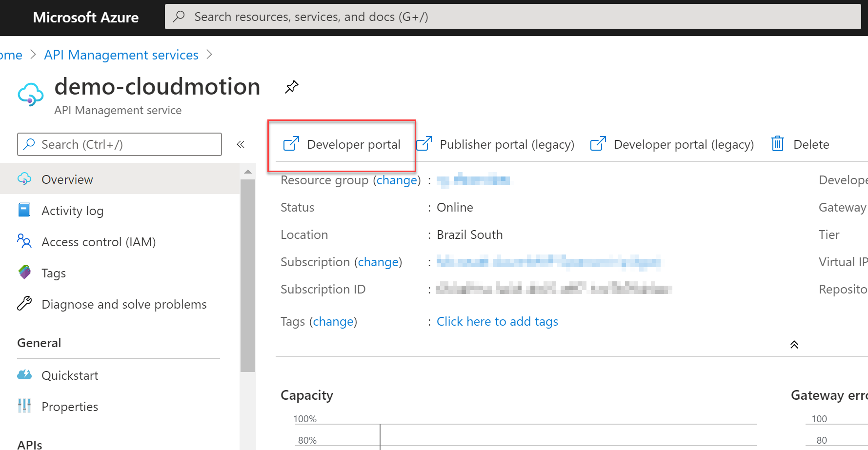
Task: Click the Home breadcrumb link
Action: point(11,55)
